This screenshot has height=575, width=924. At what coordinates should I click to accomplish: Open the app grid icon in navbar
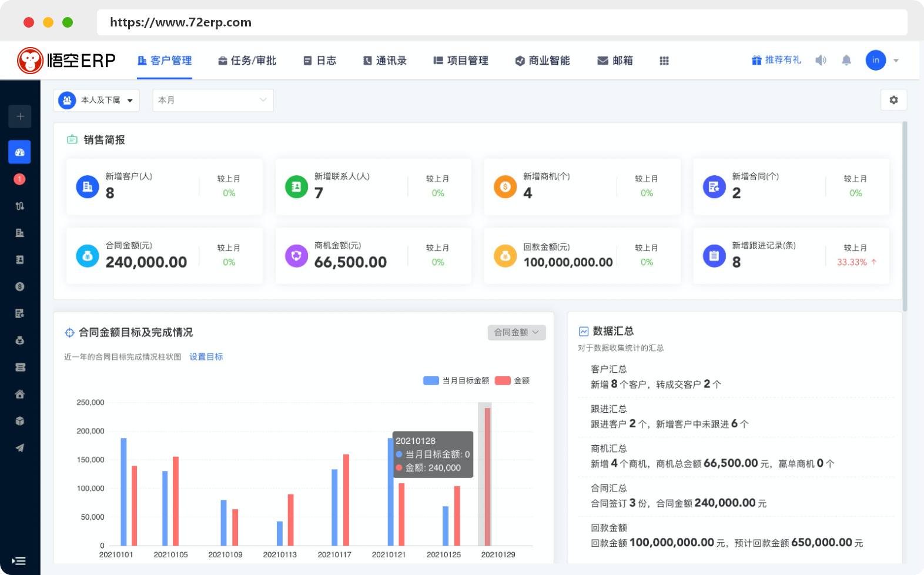click(664, 61)
